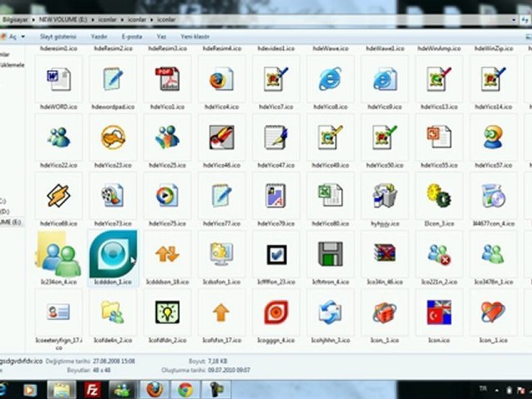Select the film reel icon hdeYico73.ico
Image resolution: width=532 pixels, height=399 pixels.
pyautogui.click(x=113, y=196)
